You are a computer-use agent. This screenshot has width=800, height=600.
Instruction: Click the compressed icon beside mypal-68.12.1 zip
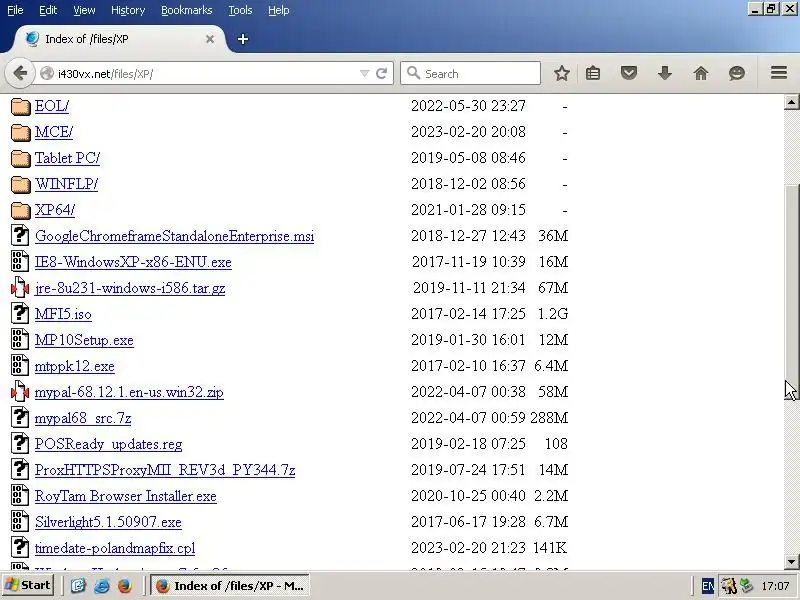pos(20,391)
